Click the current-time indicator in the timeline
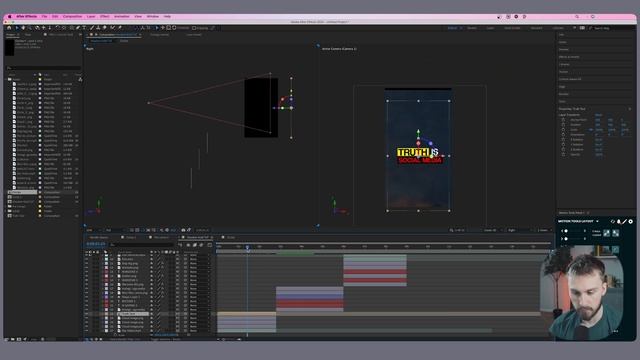The image size is (640, 360). pyautogui.click(x=247, y=247)
